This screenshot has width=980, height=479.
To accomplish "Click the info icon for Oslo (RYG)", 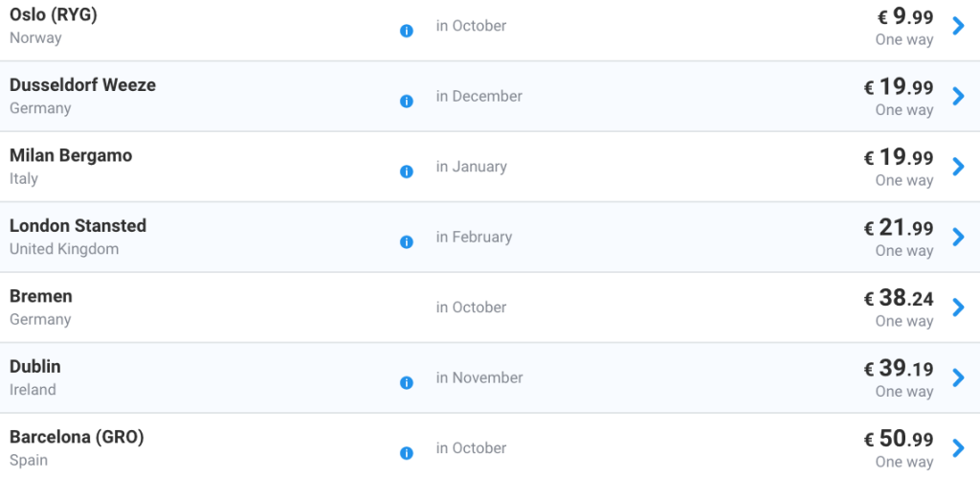I will 406,31.
